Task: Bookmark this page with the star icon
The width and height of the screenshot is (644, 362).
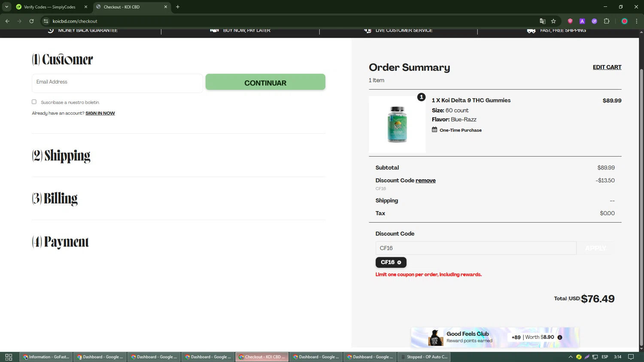Action: point(553,21)
